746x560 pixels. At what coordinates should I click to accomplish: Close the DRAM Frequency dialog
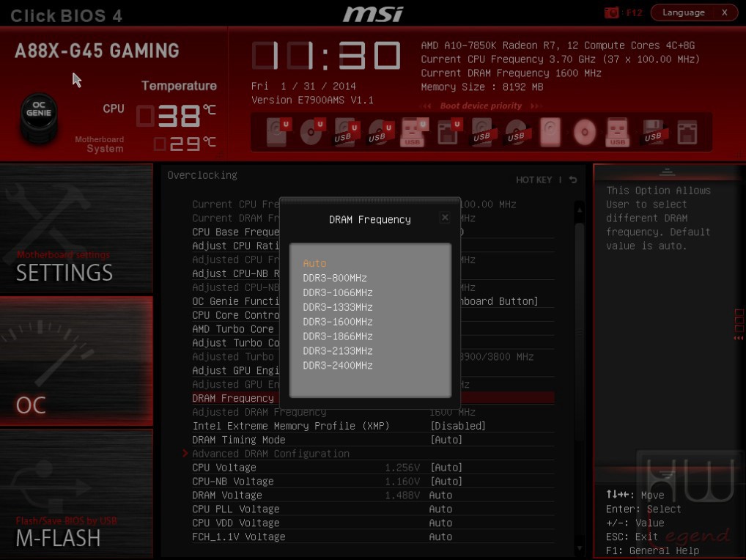(x=445, y=218)
